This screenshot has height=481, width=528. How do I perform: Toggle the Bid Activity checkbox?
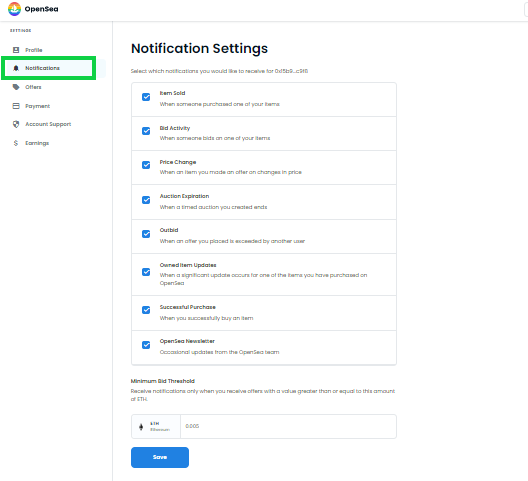(146, 131)
